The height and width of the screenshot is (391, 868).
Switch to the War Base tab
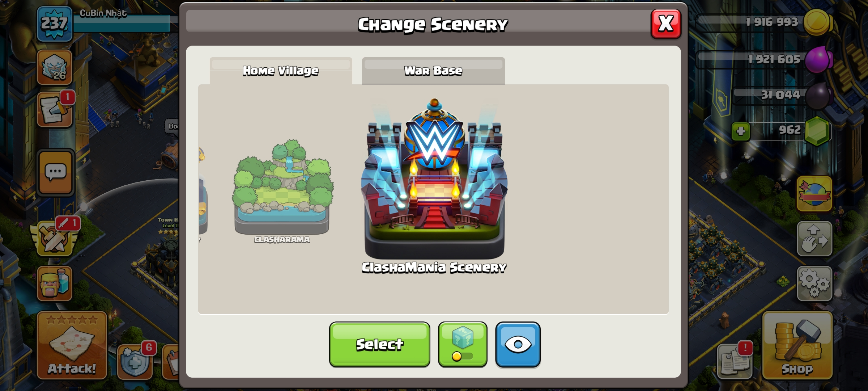coord(433,71)
